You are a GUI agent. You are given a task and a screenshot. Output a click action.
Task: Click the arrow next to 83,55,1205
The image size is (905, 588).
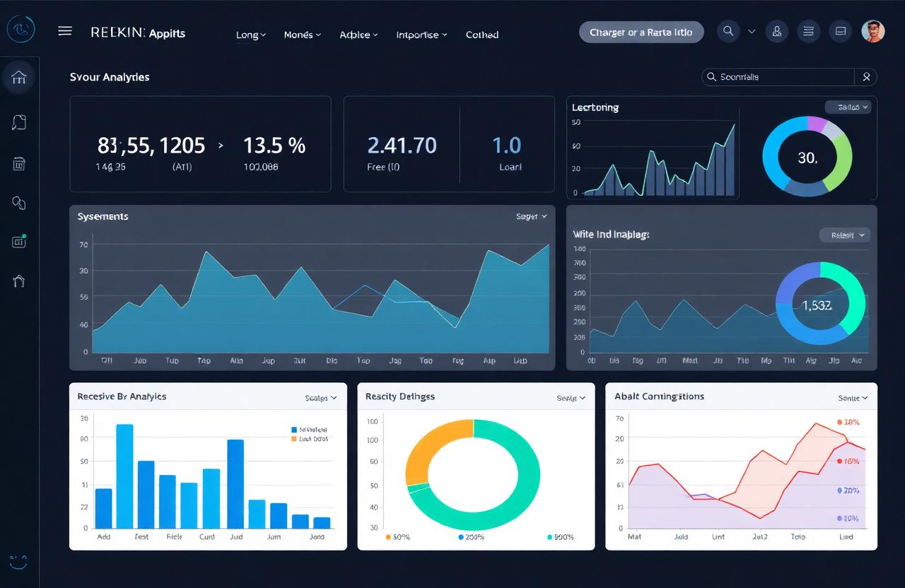(221, 146)
